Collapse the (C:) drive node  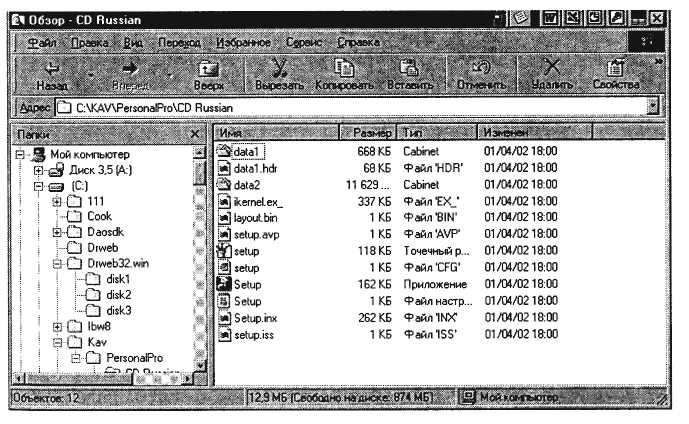click(x=38, y=186)
